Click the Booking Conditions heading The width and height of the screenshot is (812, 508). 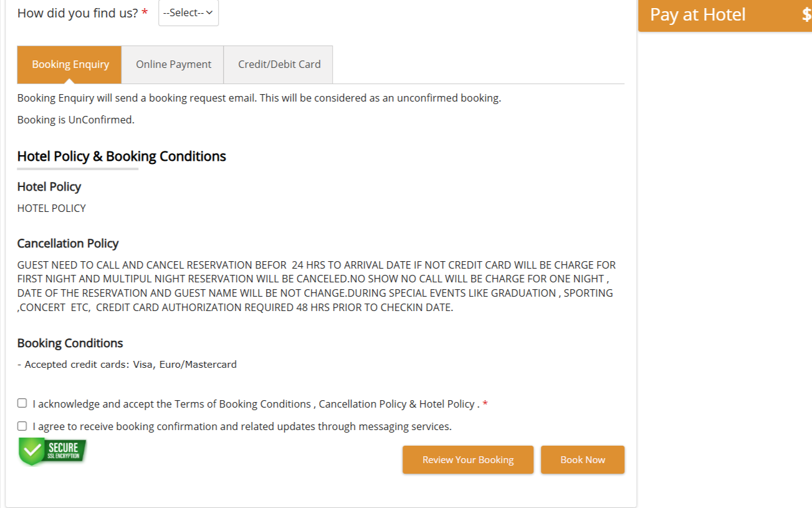click(70, 343)
